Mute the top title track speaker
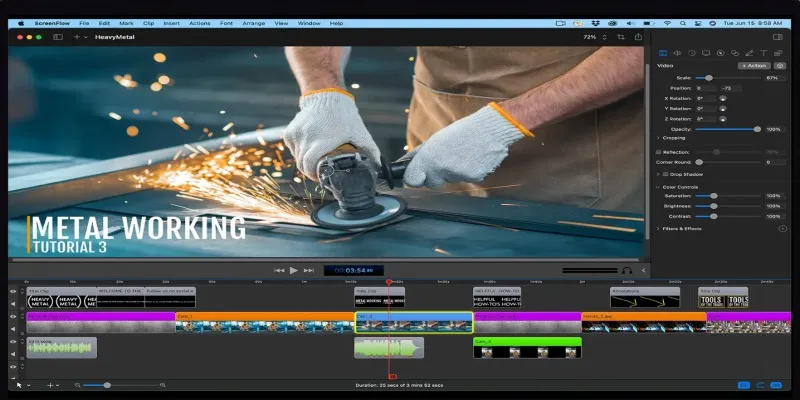Viewport: 800px width, 400px height. (x=13, y=303)
